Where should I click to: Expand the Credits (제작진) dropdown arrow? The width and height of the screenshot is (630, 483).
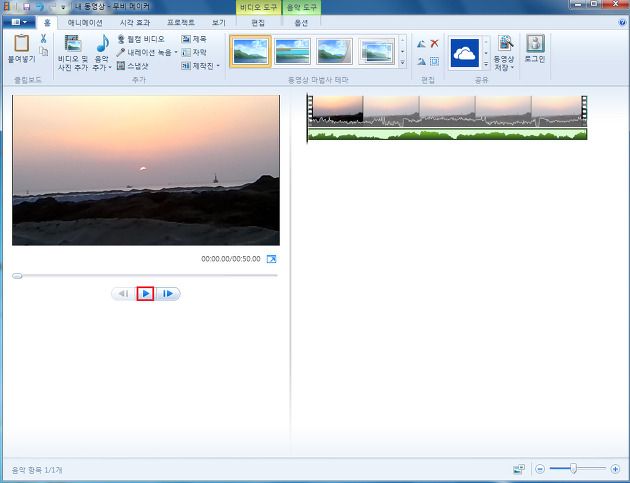coord(218,65)
